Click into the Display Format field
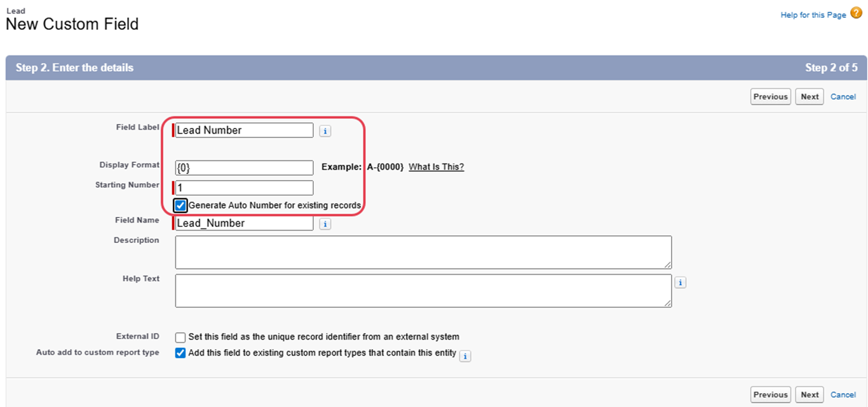Screen dimensions: 868x407 [244, 168]
